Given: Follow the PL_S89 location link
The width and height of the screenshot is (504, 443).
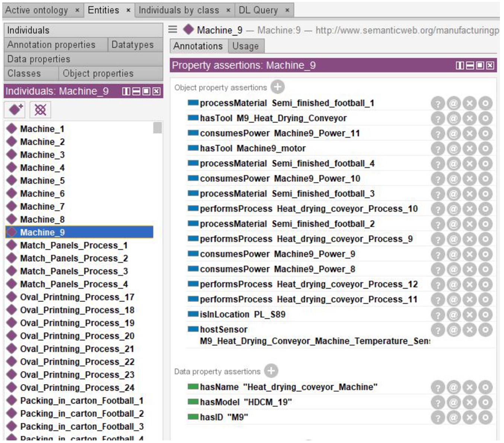Looking at the screenshot, I should [x=269, y=315].
